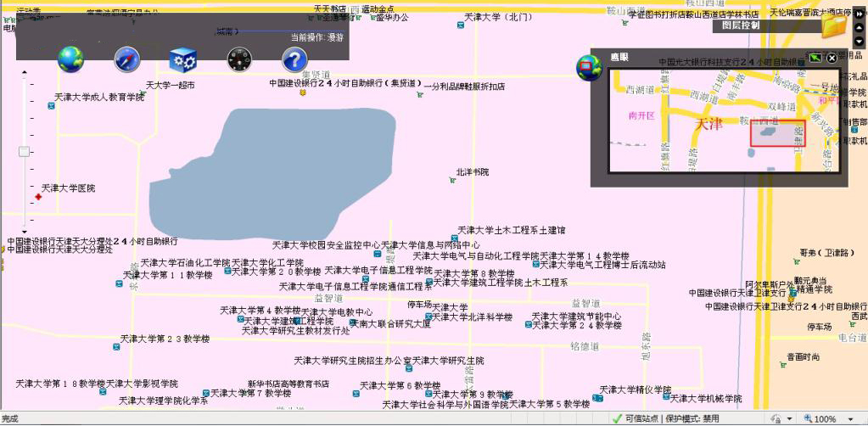Viewport: 868px width, 426px height.
Task: Select the compass navigation tool
Action: (x=127, y=59)
